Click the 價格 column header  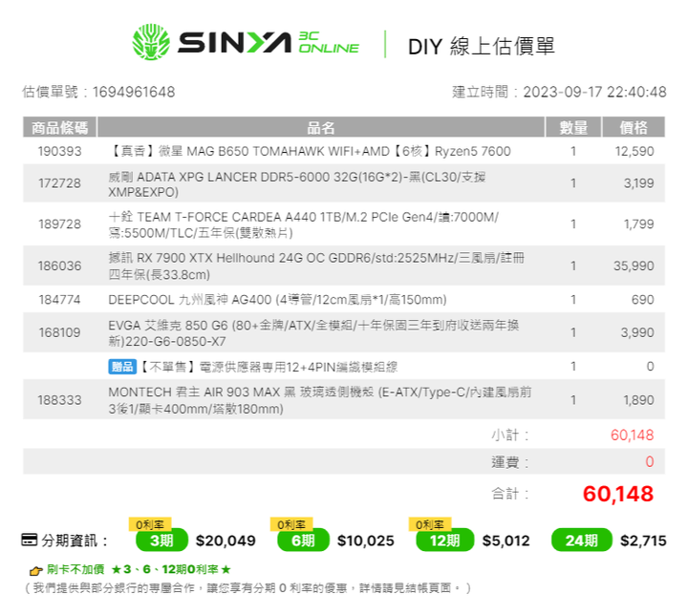click(x=634, y=128)
